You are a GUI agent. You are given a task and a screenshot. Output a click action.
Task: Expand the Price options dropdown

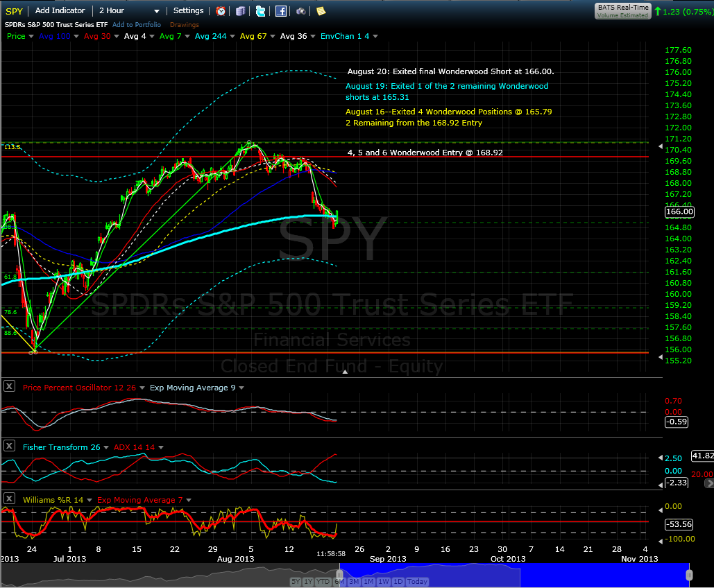31,37
